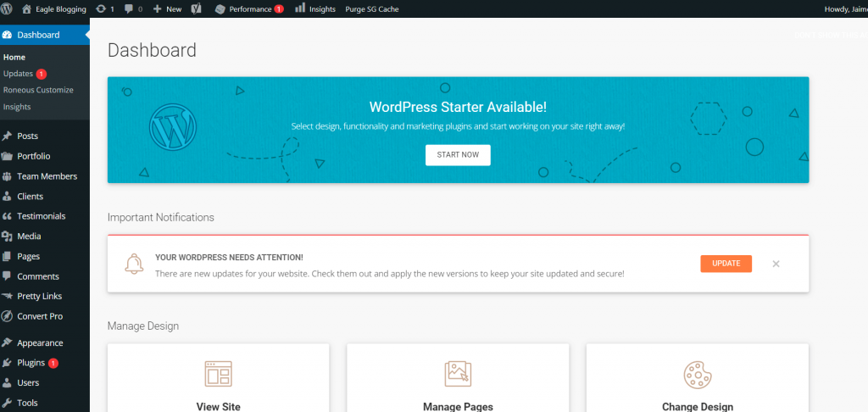Open Convert Pro menu
This screenshot has width=868, height=412.
pos(40,316)
